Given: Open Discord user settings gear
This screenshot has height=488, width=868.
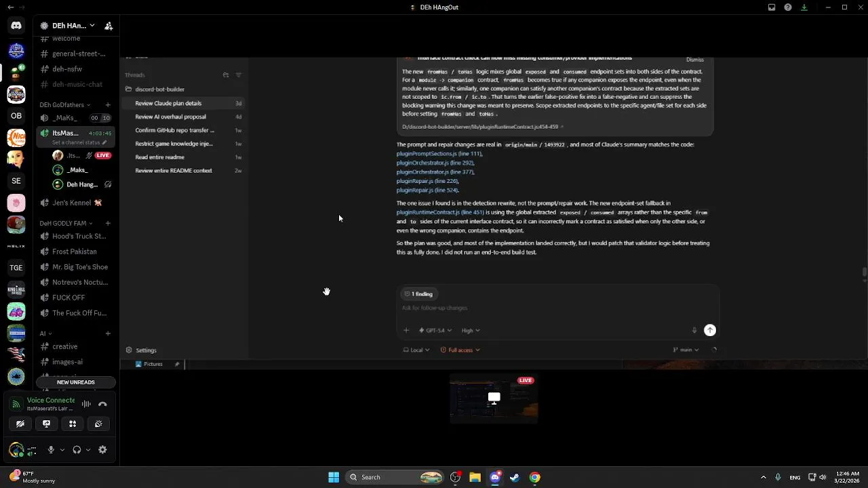Looking at the screenshot, I should (102, 449).
